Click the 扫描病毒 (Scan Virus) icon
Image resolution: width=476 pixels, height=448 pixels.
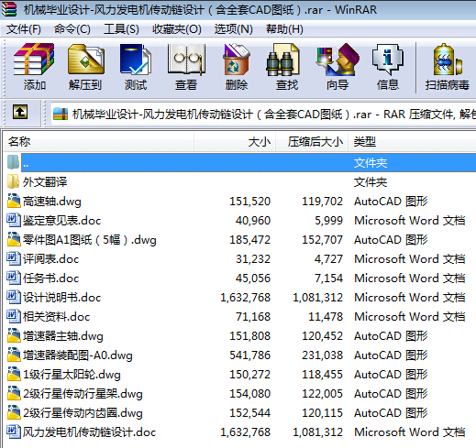(448, 60)
